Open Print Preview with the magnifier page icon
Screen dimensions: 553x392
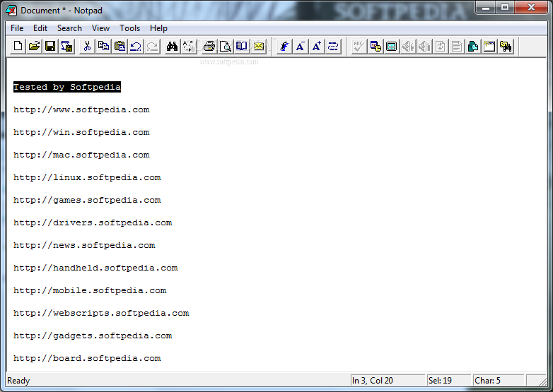tap(226, 46)
